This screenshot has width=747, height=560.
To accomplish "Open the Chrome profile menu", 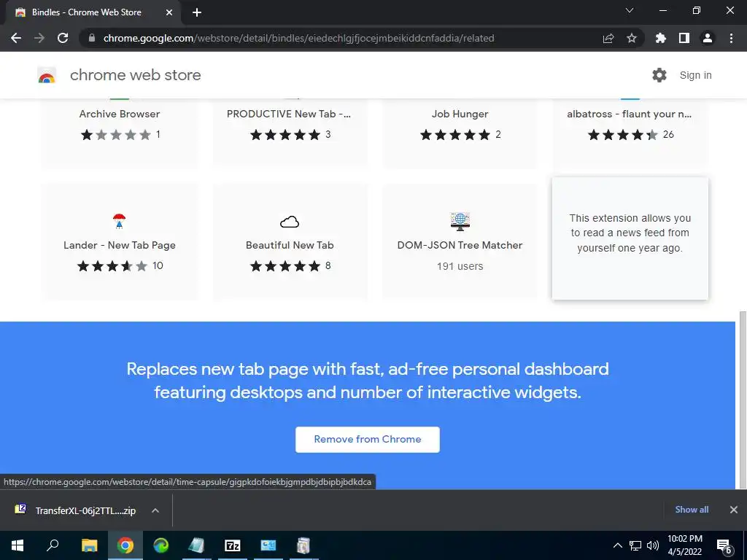I will pyautogui.click(x=708, y=38).
